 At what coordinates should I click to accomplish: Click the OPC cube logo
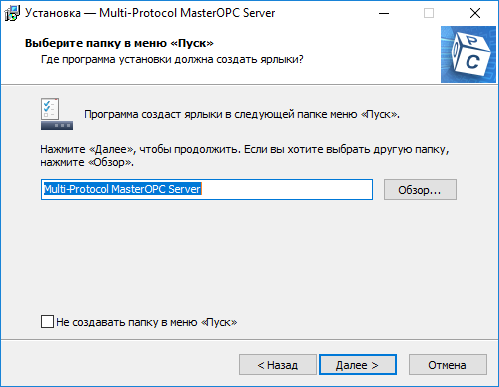coord(468,54)
